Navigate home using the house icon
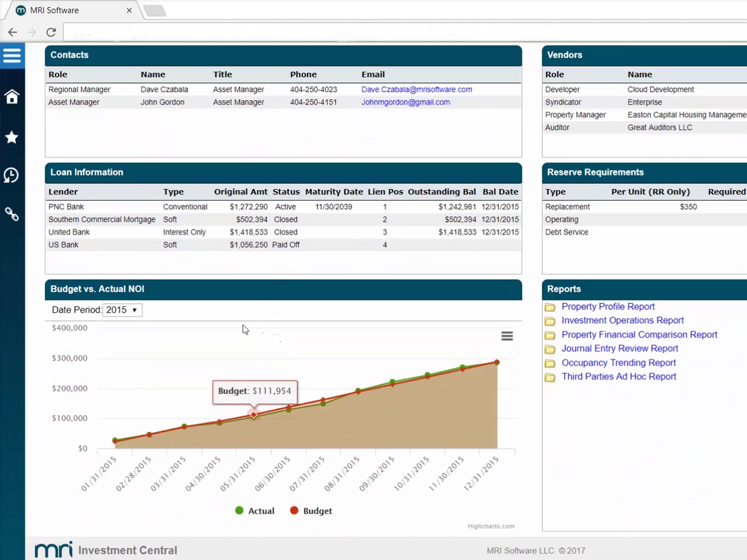 point(12,97)
